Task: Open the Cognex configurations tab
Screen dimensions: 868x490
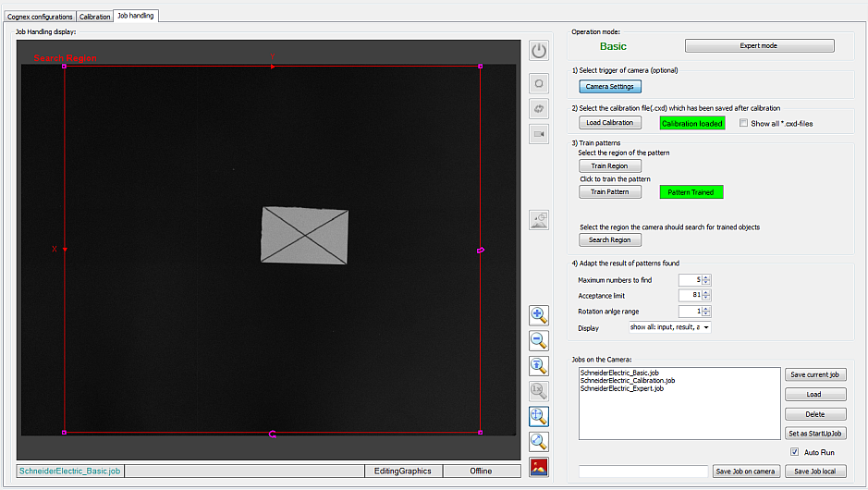Action: pyautogui.click(x=40, y=17)
